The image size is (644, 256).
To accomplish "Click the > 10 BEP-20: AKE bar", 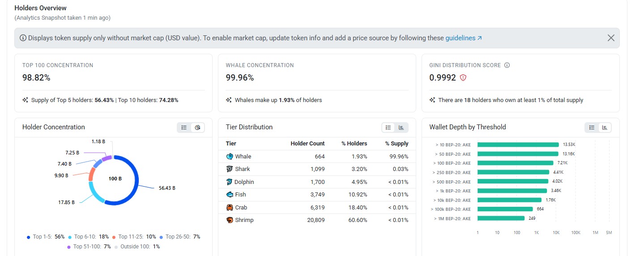I will point(518,145).
